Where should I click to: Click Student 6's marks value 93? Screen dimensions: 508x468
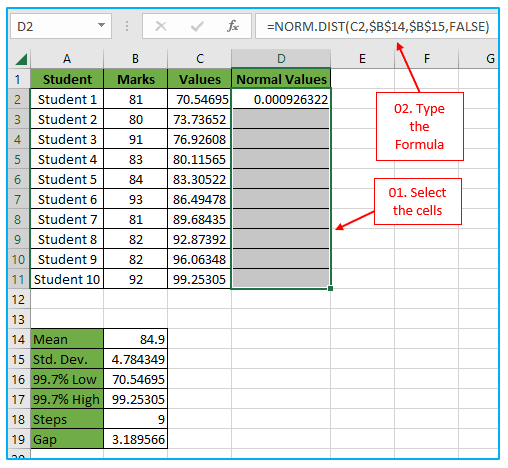(x=135, y=199)
